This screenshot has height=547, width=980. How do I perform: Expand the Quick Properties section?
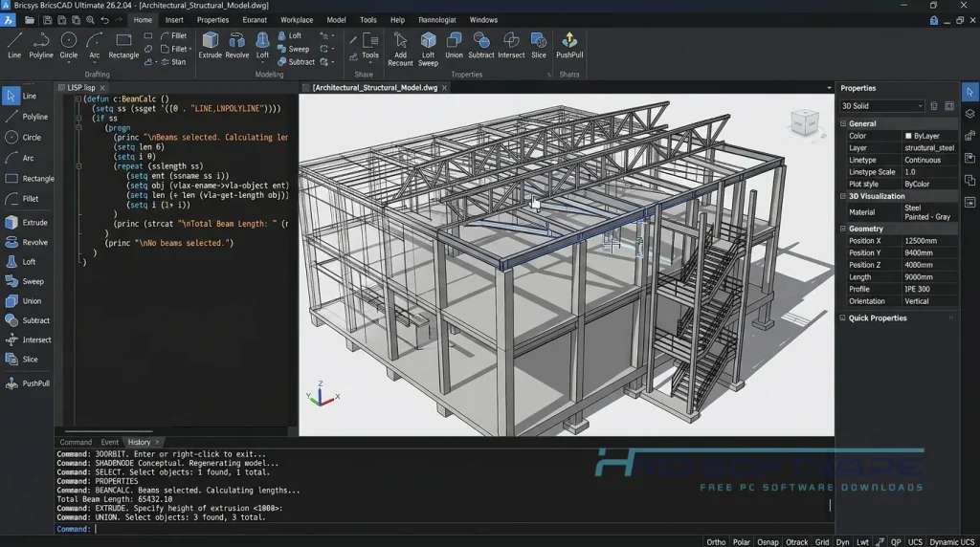tap(843, 317)
